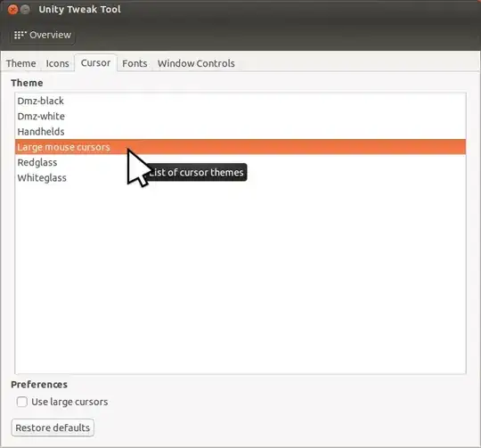The width and height of the screenshot is (481, 448).
Task: Pick the Handhelds cursor theme
Action: [240, 132]
